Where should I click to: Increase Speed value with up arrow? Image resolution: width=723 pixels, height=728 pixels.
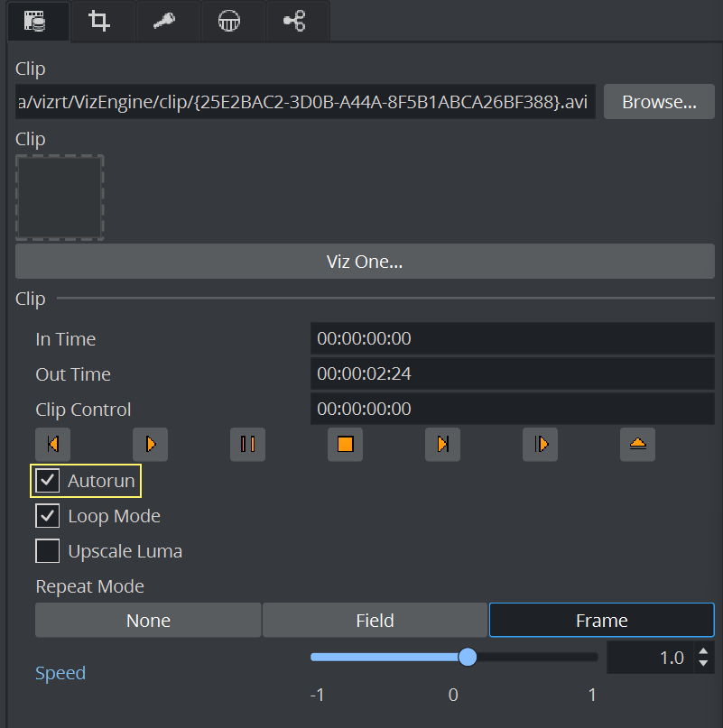704,650
